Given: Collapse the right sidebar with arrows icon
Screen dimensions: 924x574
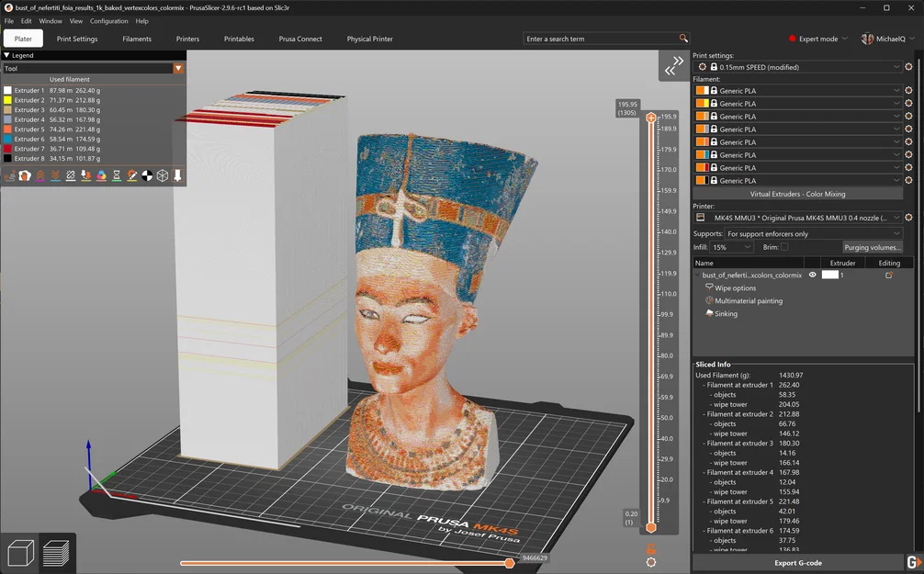Looking at the screenshot, I should tap(674, 65).
